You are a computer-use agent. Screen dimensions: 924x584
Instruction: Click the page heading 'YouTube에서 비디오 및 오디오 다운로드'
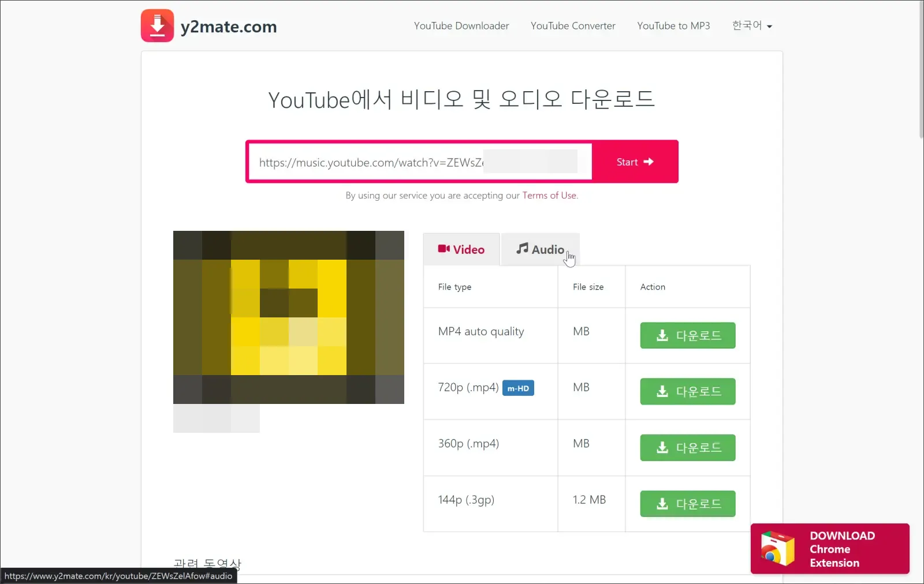(x=461, y=99)
